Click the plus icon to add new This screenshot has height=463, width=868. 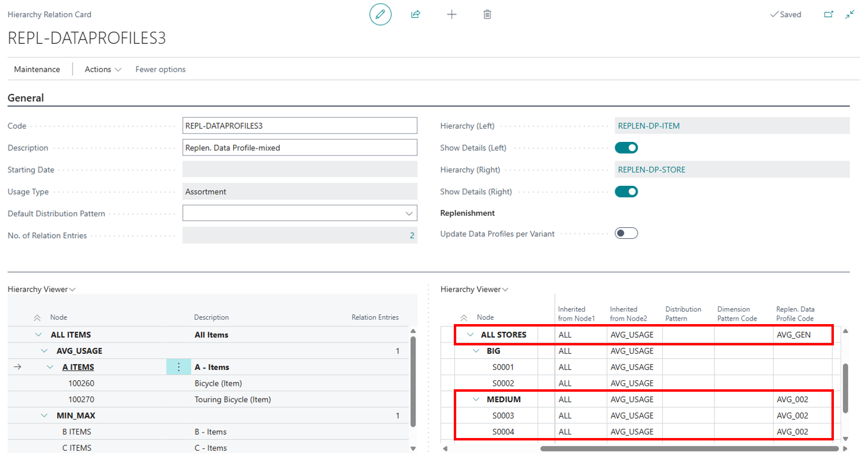click(451, 14)
